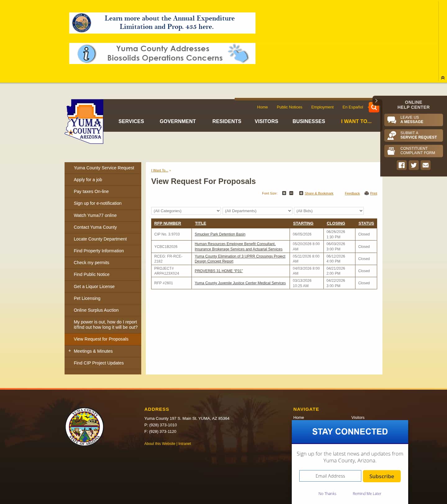The width and height of the screenshot is (447, 504).
Task: Open PROVERBS 31 HOME "P31" proposal
Action: (219, 271)
